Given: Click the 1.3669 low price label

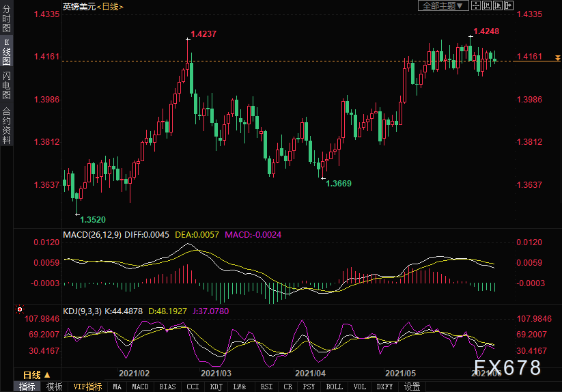Looking at the screenshot, I should click(338, 184).
